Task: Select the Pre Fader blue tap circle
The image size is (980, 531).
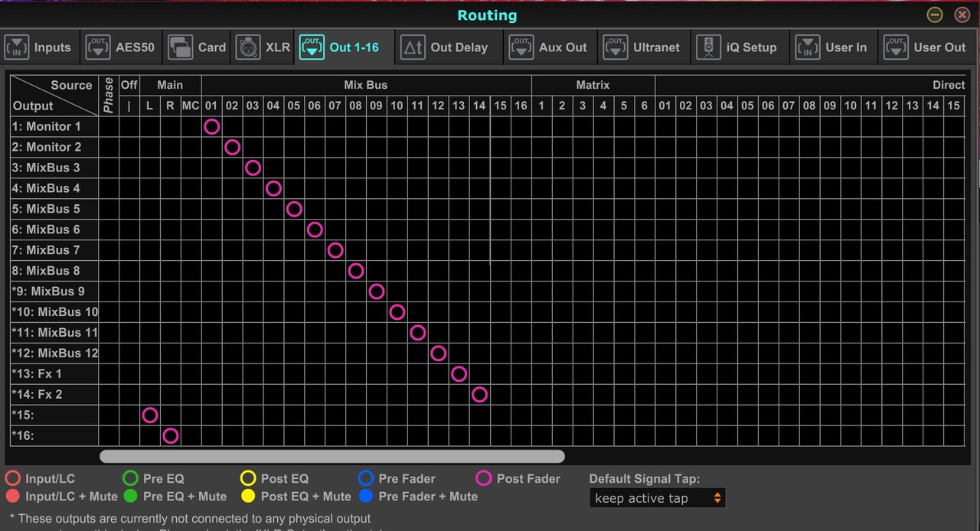Action: click(366, 478)
